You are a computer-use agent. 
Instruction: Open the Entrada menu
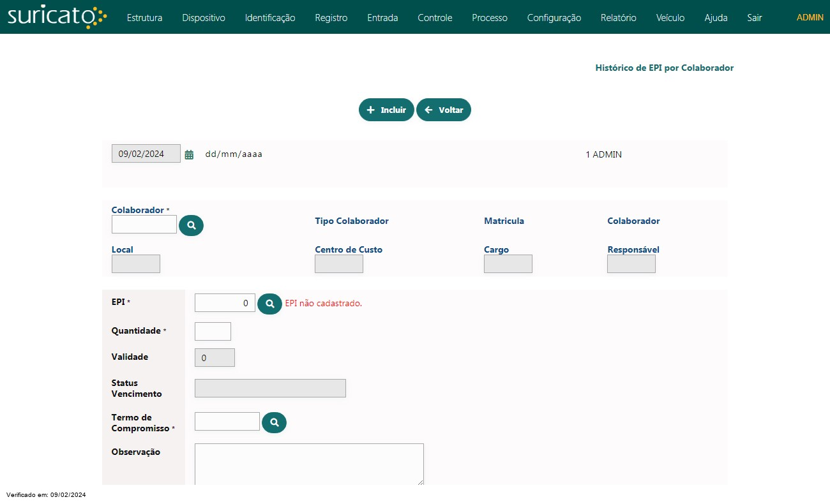coord(382,18)
